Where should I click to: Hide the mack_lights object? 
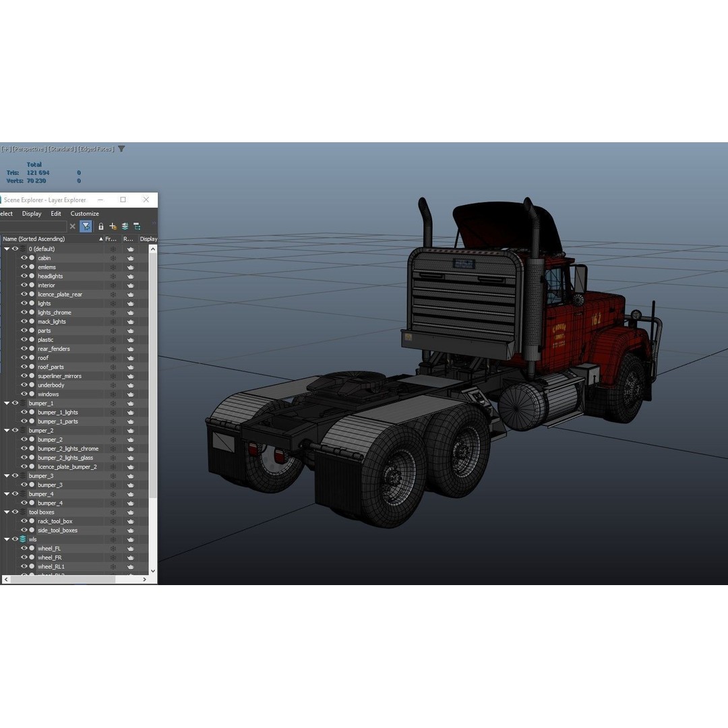tap(24, 322)
